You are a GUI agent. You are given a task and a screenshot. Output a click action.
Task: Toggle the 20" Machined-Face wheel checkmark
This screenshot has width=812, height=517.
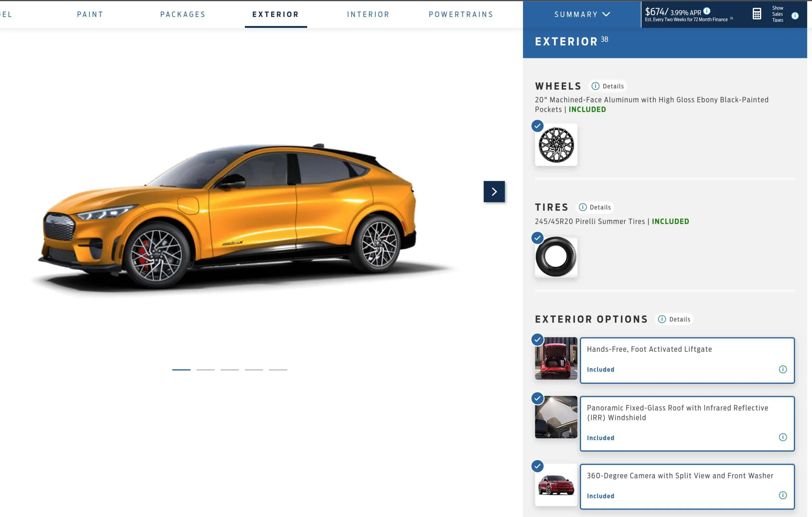[x=537, y=126]
